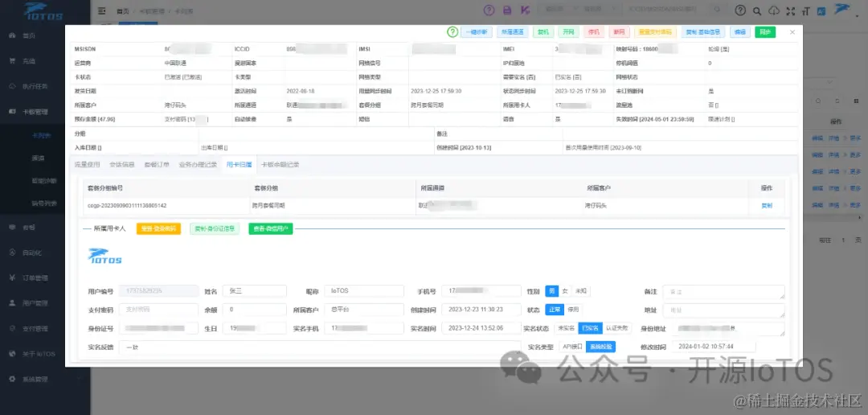Click the 实名时间 date field
Screen dimensions: 868x415
coord(481,328)
